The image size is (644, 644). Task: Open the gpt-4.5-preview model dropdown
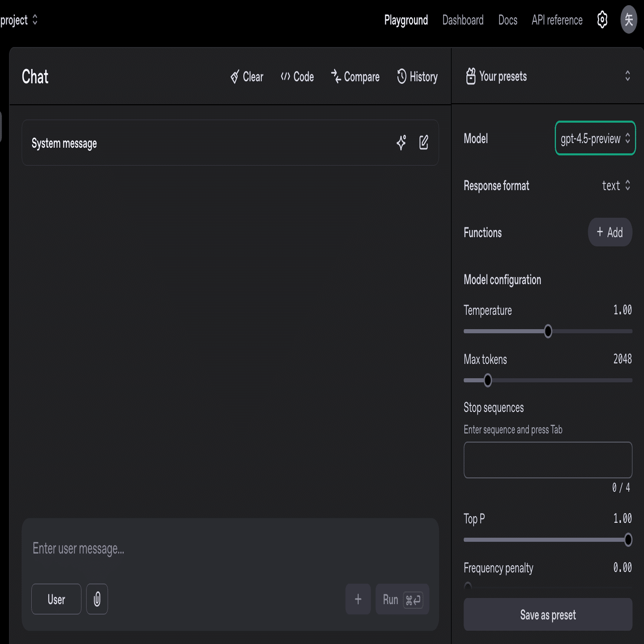pos(595,138)
